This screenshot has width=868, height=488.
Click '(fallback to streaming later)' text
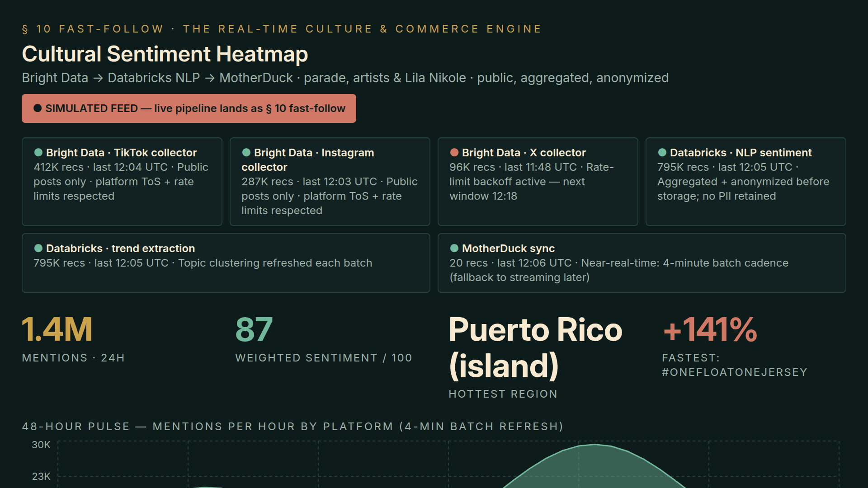[x=519, y=277]
